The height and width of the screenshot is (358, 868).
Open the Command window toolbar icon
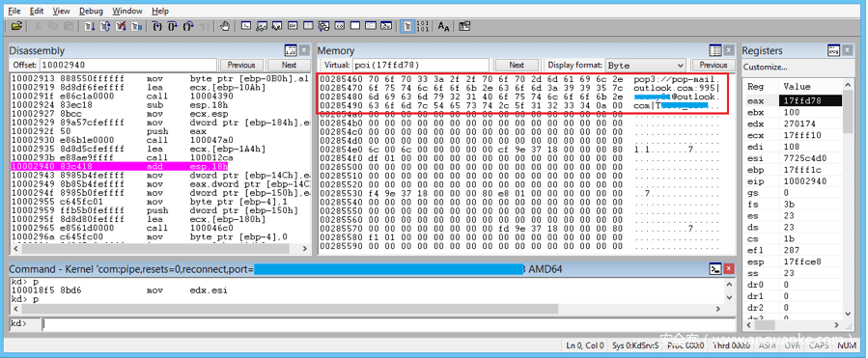pos(246,25)
